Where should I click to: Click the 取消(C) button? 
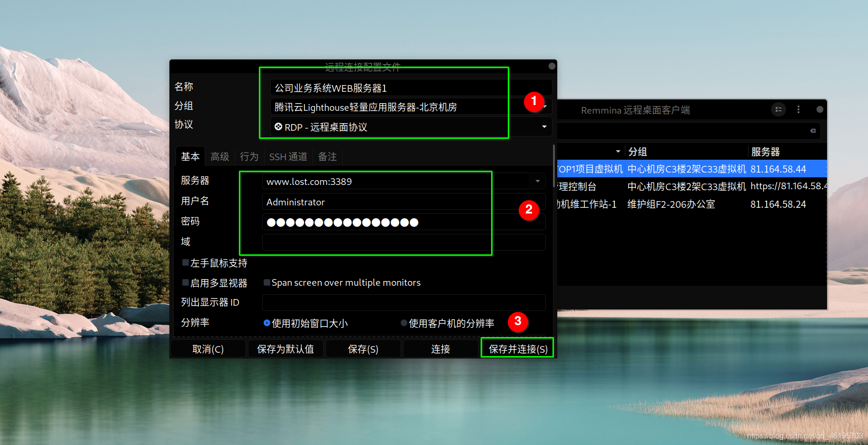208,349
